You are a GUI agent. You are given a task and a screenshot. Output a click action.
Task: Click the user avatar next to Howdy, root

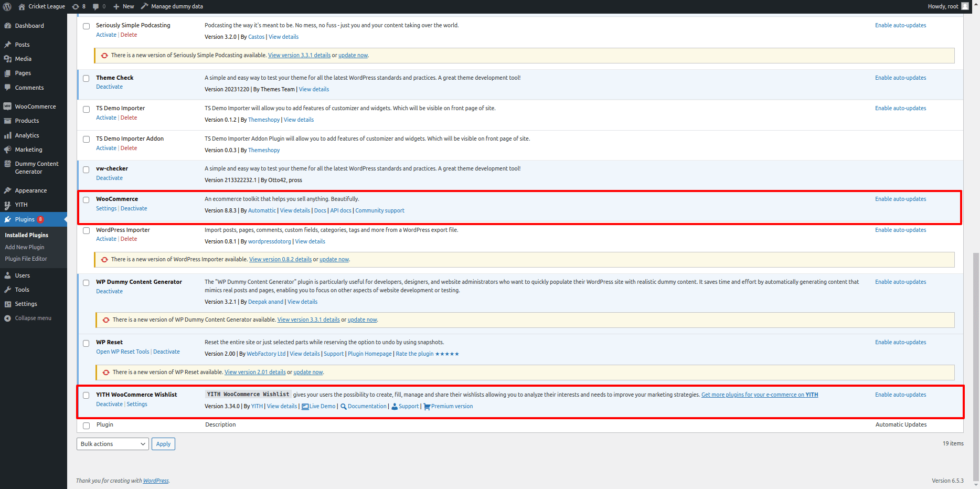[x=965, y=6]
